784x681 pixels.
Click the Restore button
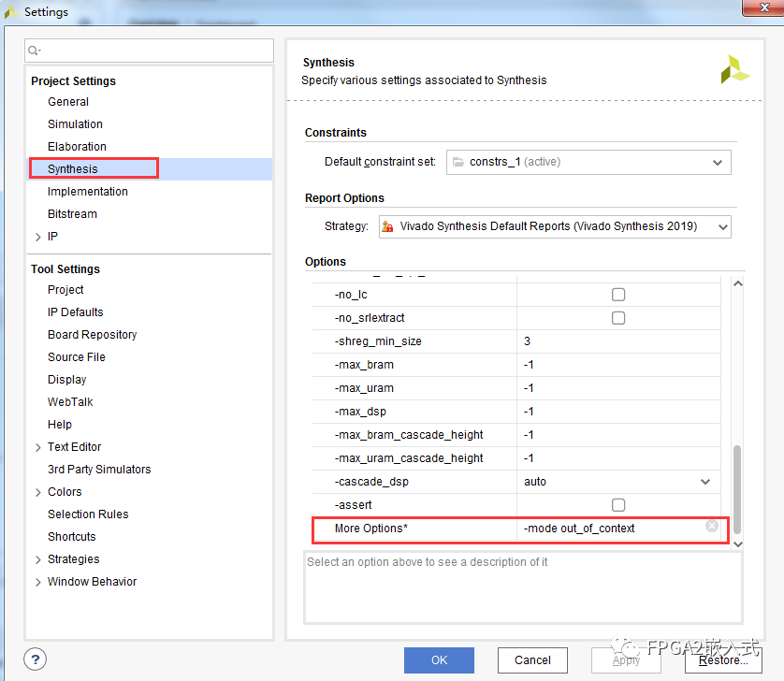[x=723, y=660]
